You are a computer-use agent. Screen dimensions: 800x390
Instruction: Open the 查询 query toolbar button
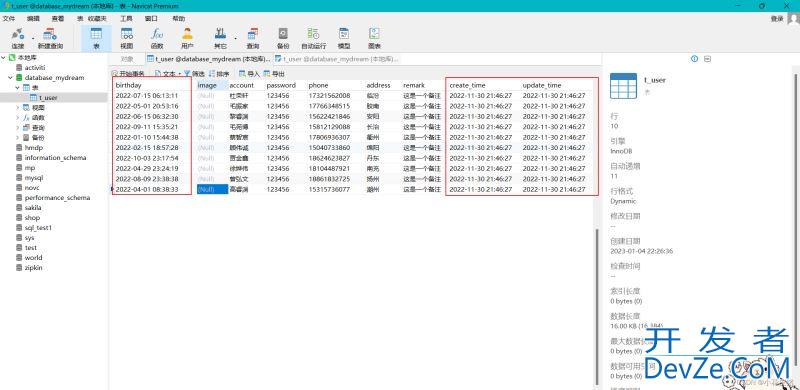click(253, 38)
